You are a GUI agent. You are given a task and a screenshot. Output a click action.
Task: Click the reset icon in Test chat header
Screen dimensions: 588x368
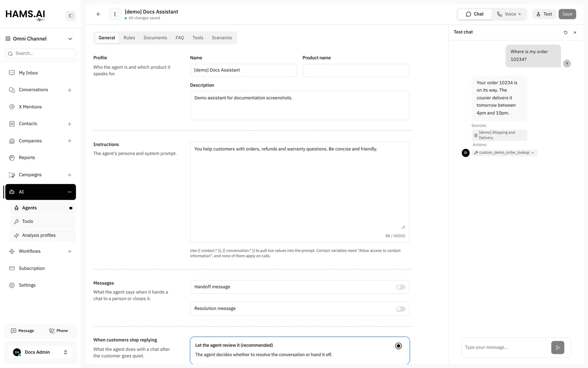pyautogui.click(x=566, y=32)
